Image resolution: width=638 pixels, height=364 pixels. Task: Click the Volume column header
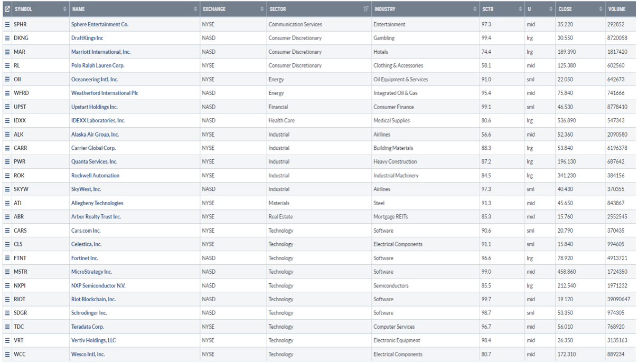(617, 9)
